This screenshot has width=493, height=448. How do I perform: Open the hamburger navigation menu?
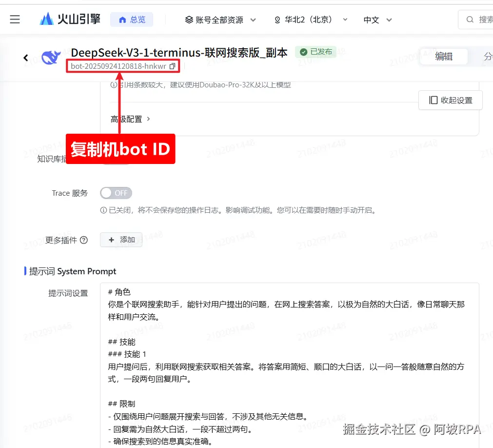pos(15,20)
